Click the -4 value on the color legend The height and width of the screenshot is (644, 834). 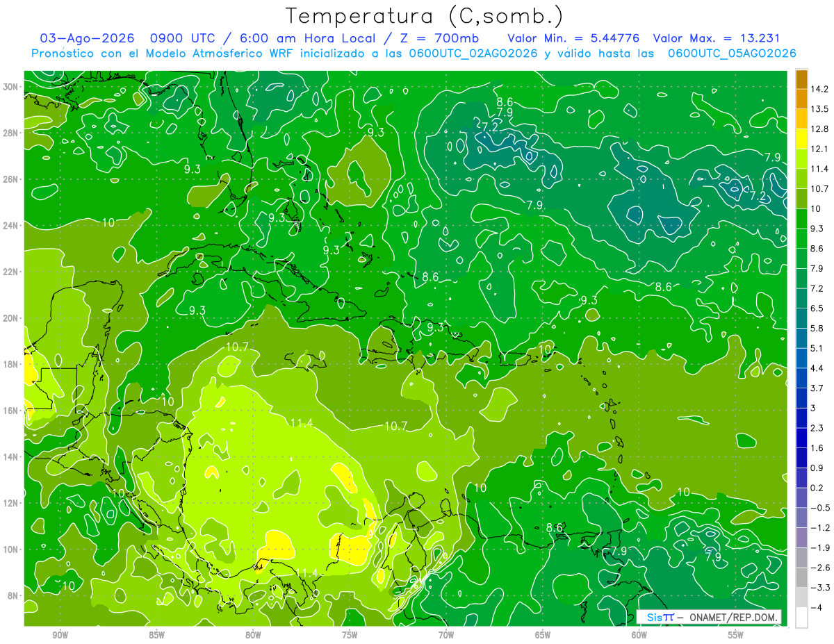pyautogui.click(x=816, y=607)
